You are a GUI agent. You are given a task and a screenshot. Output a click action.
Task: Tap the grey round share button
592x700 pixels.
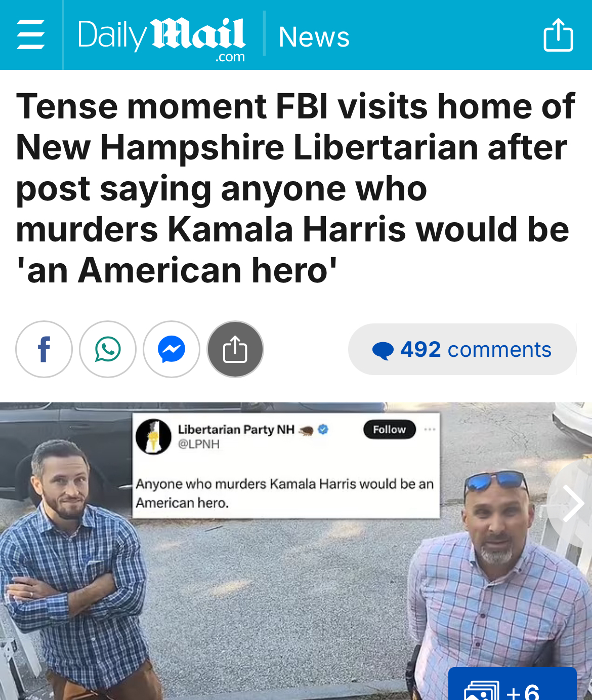[x=235, y=349]
